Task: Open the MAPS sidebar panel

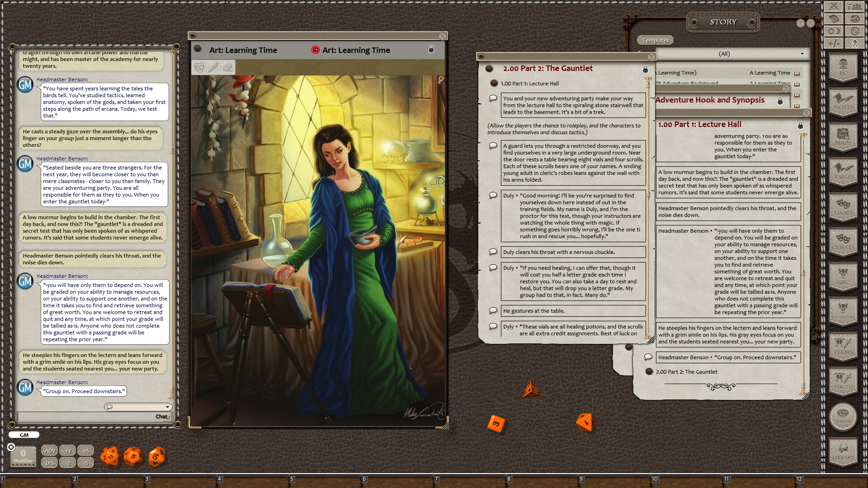Action: 843,137
